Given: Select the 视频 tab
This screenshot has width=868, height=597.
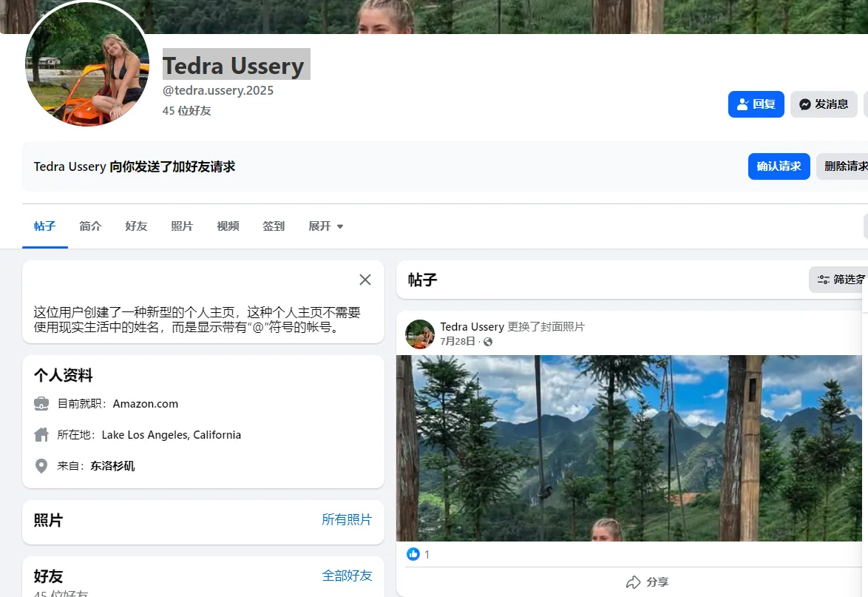Looking at the screenshot, I should [228, 226].
